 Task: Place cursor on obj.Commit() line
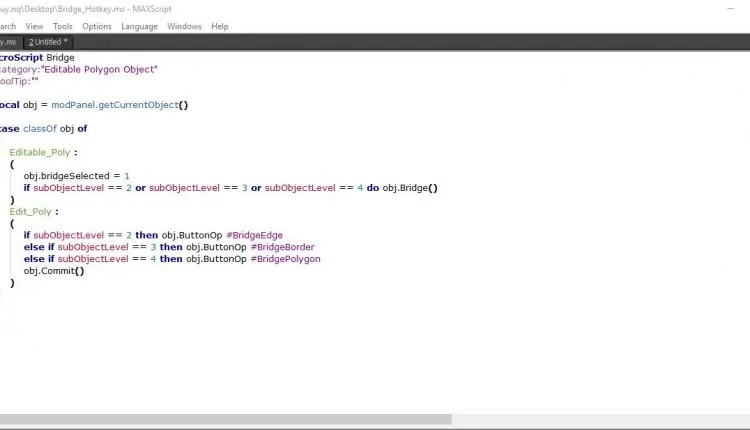pyautogui.click(x=54, y=271)
